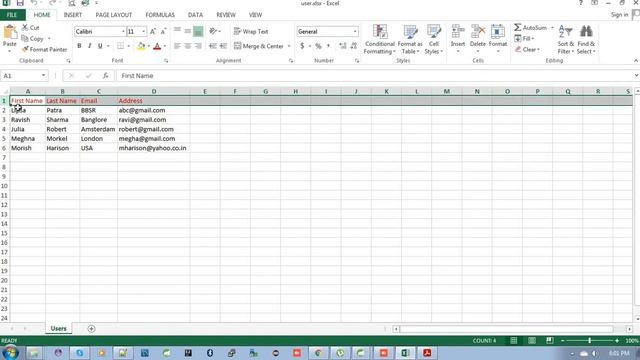Apply Comma Style number format
Image resolution: width=640 pixels, height=360 pixels.
(x=329, y=46)
